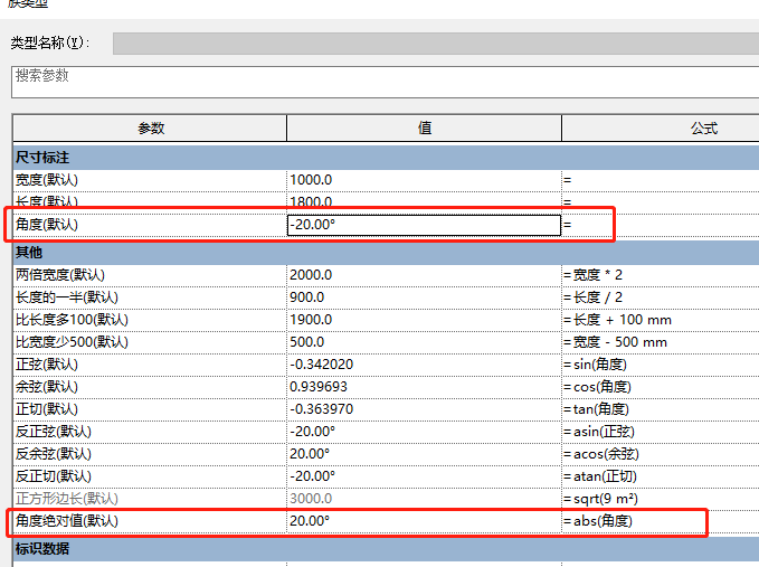760x568 pixels.
Task: Click the 参数 column header
Action: click(150, 128)
